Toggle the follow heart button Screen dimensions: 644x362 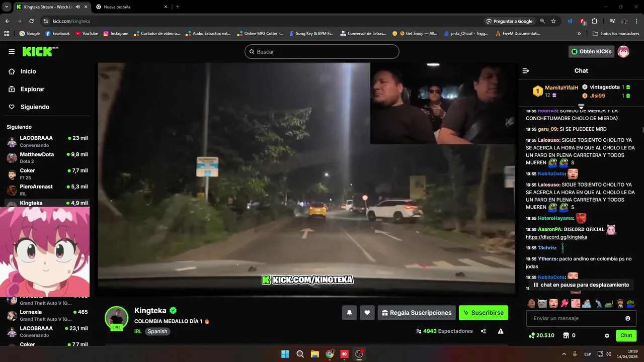coord(367,313)
